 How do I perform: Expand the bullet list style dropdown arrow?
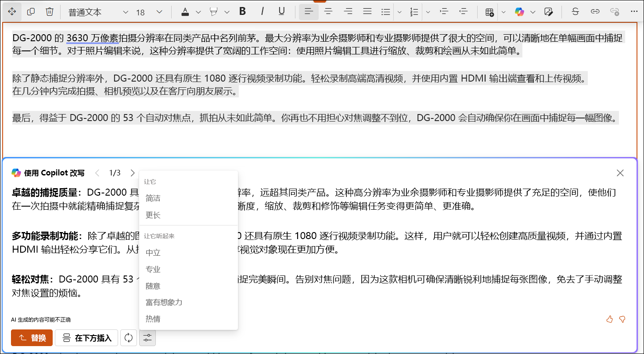click(x=399, y=12)
